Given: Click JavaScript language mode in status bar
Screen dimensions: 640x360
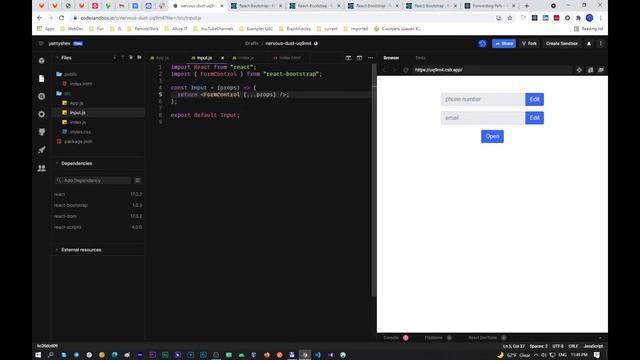Looking at the screenshot, I should (593, 346).
